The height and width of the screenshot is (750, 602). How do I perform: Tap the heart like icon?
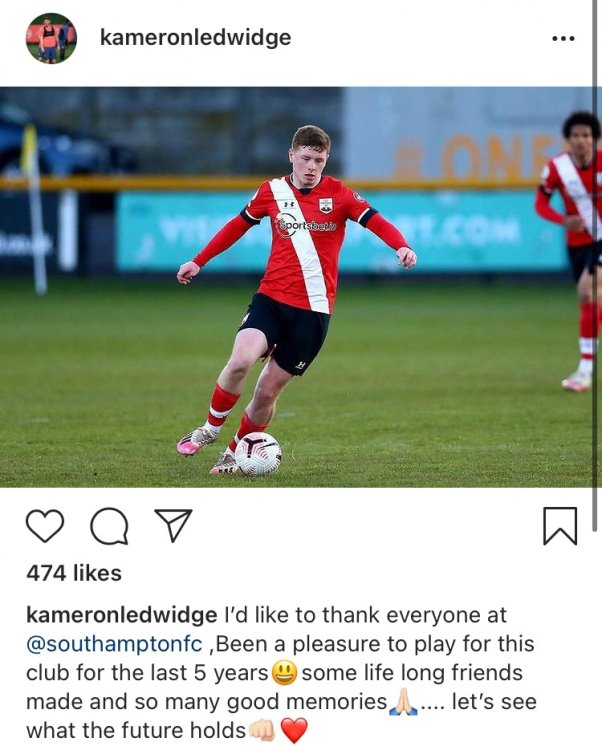[44, 526]
